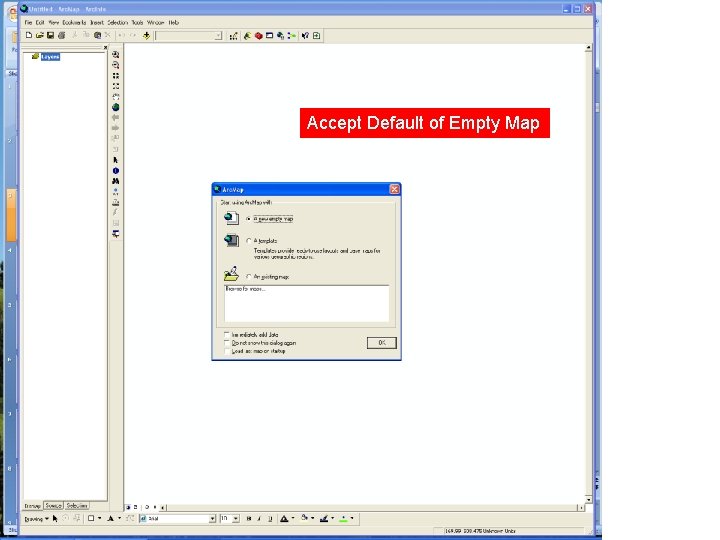720x540 pixels.
Task: Choose the Select Elements arrow tool
Action: (x=116, y=160)
